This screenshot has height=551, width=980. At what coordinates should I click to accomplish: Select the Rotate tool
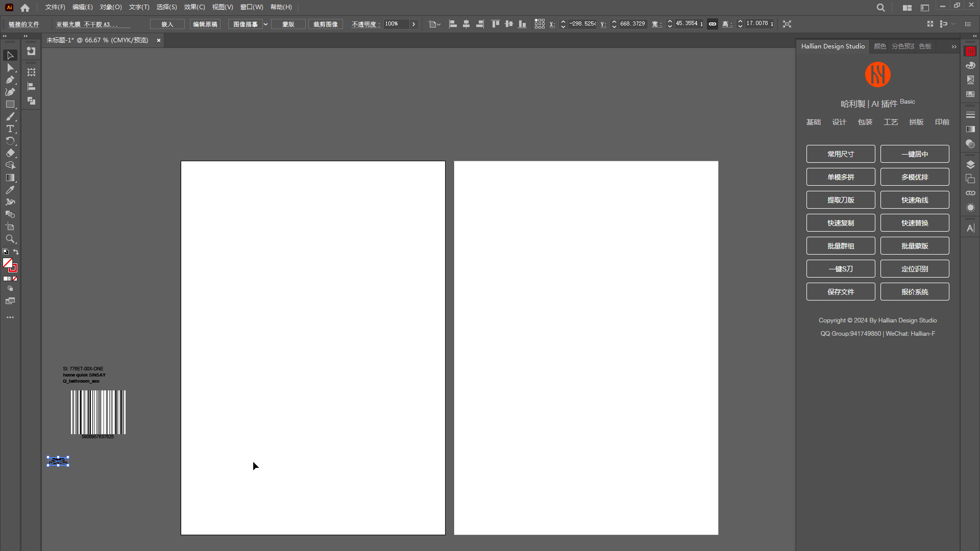point(10,141)
